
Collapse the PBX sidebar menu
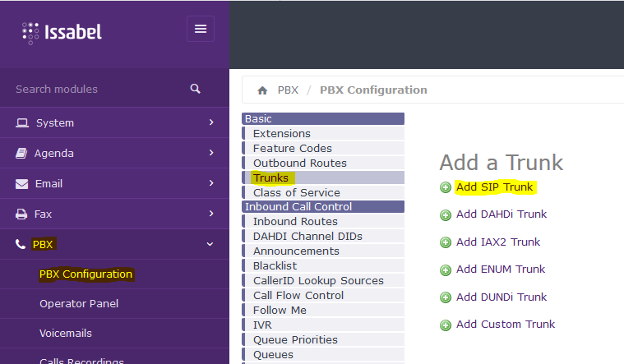pos(114,244)
